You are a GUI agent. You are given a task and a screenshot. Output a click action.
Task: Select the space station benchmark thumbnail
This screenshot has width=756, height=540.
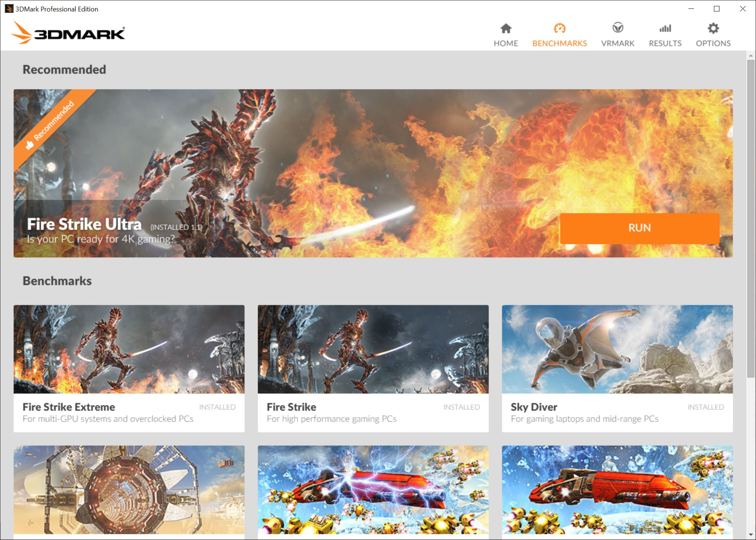(129, 490)
